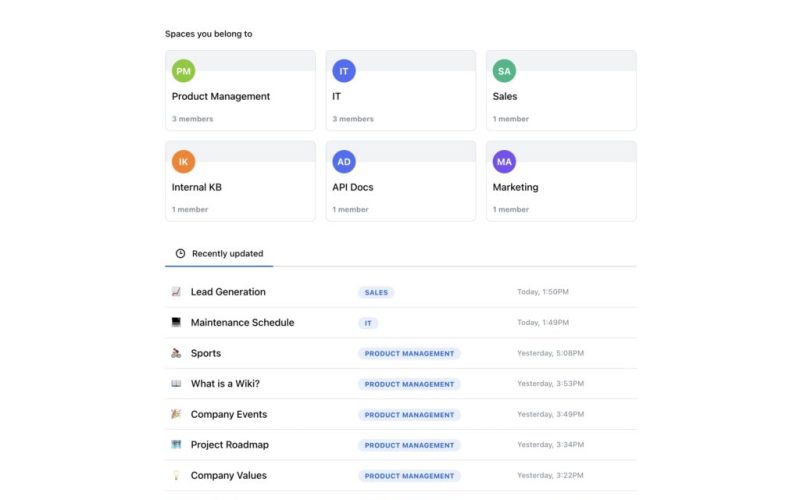Click the green PM space avatar
The image size is (800, 500).
[x=183, y=71]
